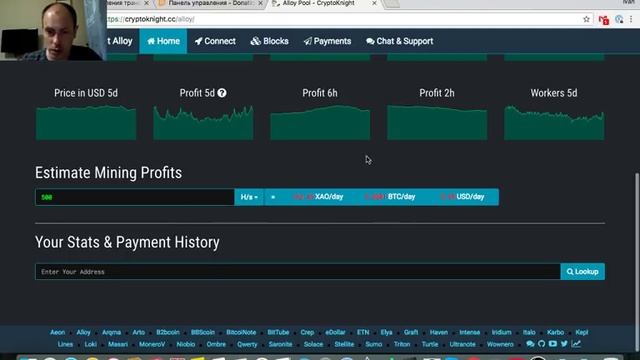Image resolution: width=640 pixels, height=360 pixels.
Task: Go to Home in navigation bar
Action: (x=163, y=41)
